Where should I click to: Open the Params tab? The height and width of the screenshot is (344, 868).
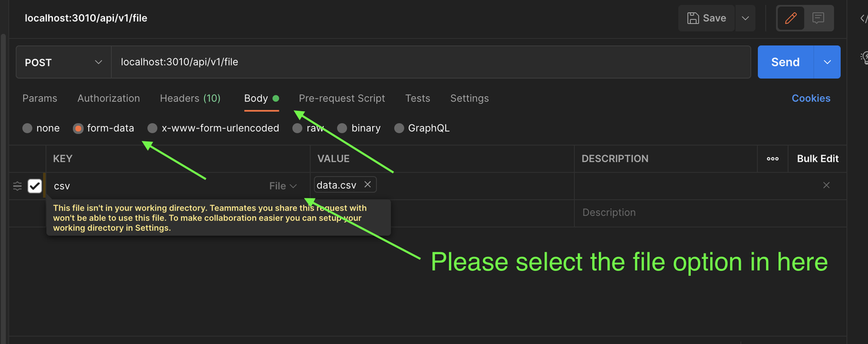tap(40, 98)
